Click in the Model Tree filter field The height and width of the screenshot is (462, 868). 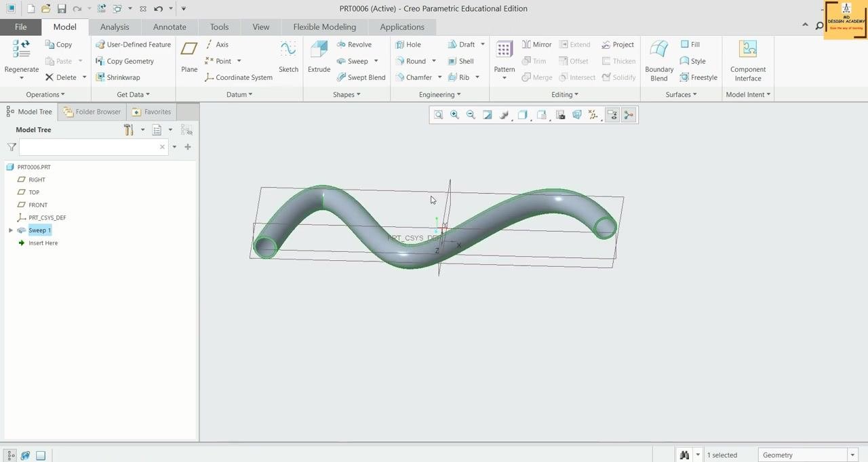[94, 147]
